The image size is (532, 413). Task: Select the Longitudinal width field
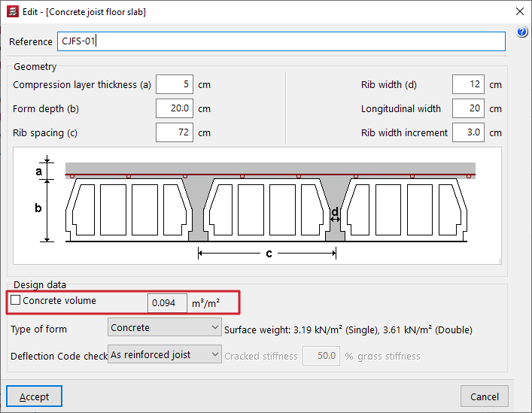click(x=468, y=109)
